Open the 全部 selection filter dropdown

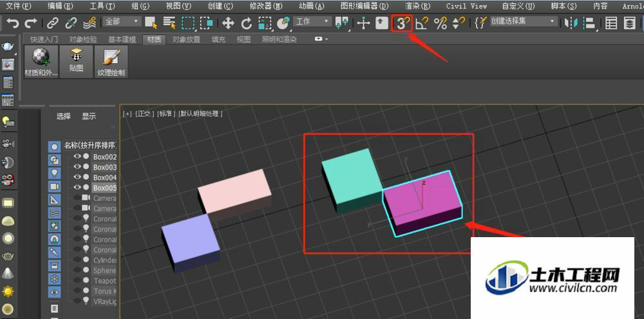click(121, 21)
